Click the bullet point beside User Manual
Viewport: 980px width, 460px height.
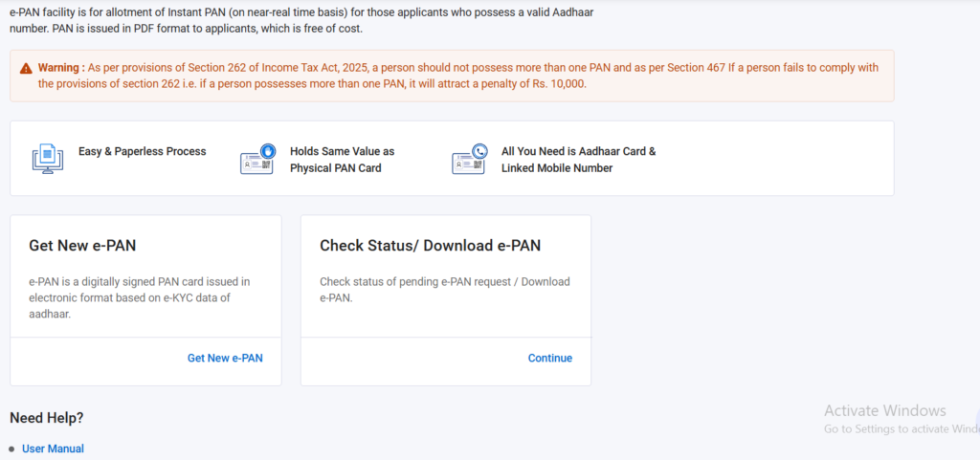click(x=11, y=449)
